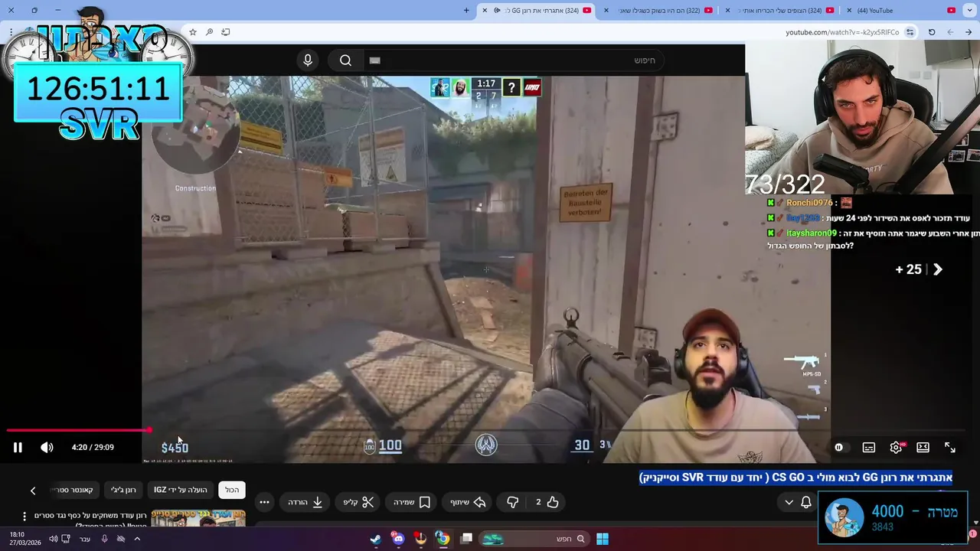Open site information icon in address bar
The height and width of the screenshot is (551, 980).
coord(910,32)
